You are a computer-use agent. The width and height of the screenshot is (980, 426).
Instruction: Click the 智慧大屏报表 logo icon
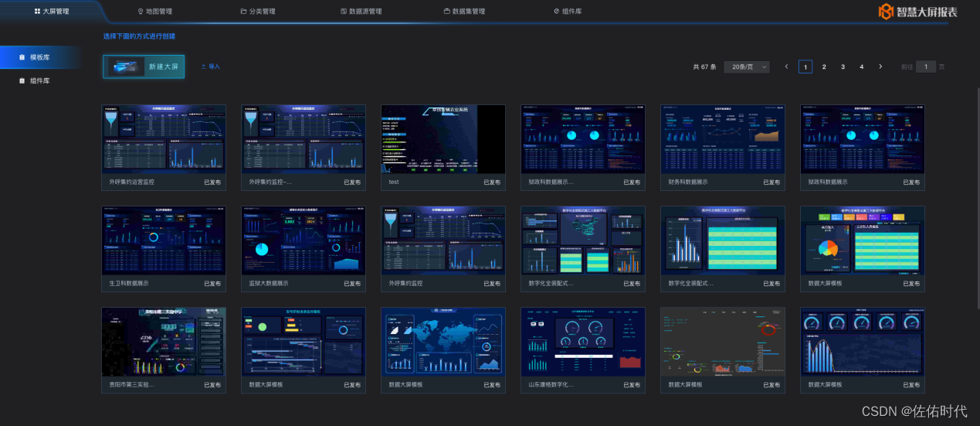pyautogui.click(x=887, y=11)
